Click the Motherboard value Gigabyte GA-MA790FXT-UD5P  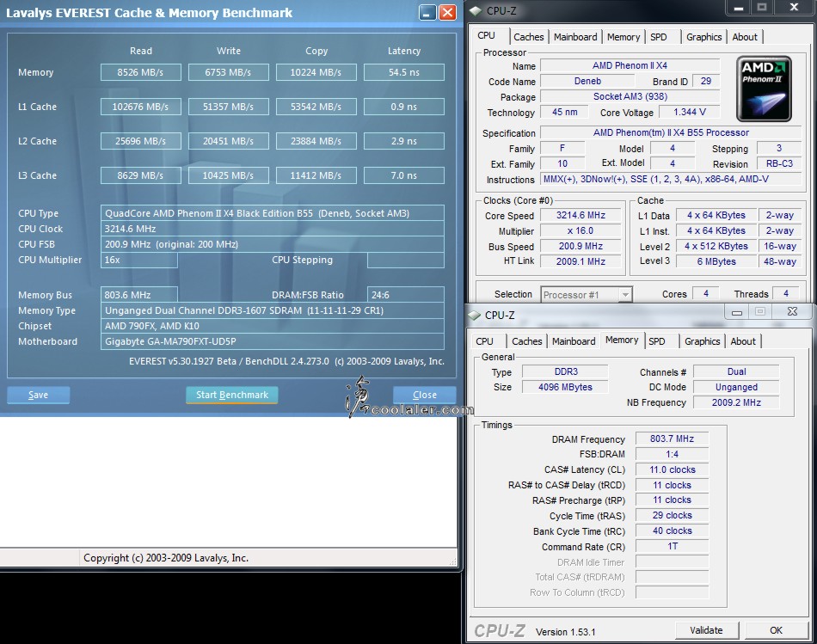click(273, 342)
